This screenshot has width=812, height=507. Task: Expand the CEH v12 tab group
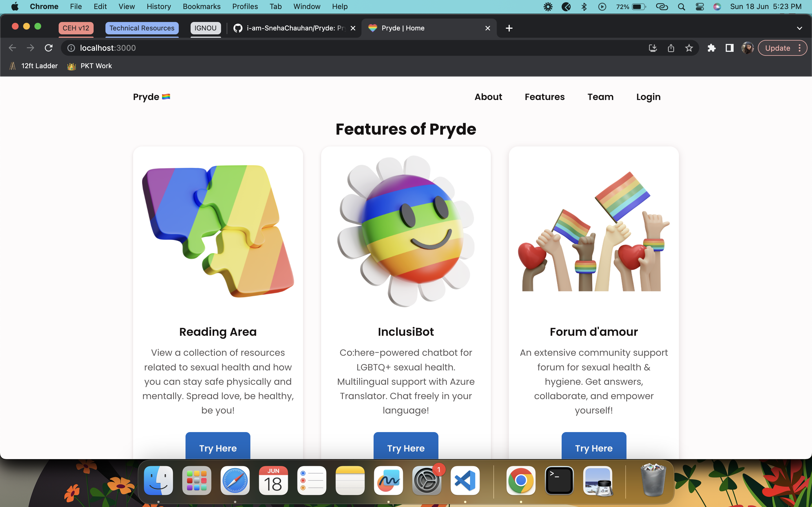[x=76, y=28]
